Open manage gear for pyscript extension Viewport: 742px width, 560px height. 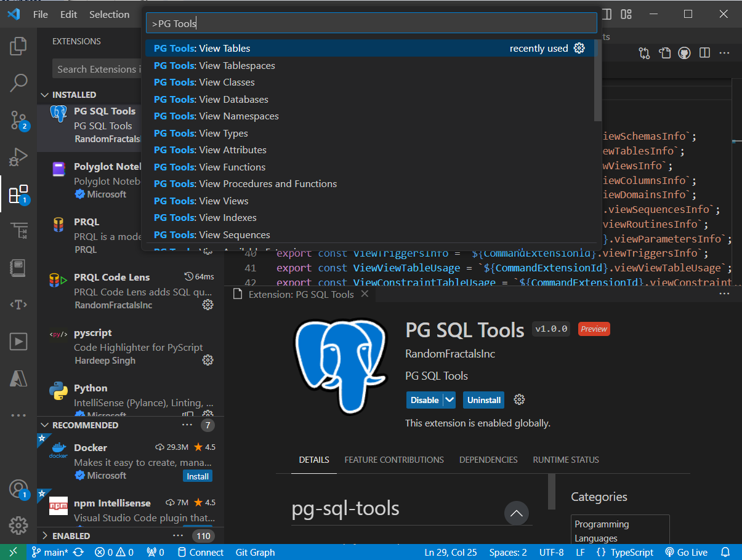208,360
